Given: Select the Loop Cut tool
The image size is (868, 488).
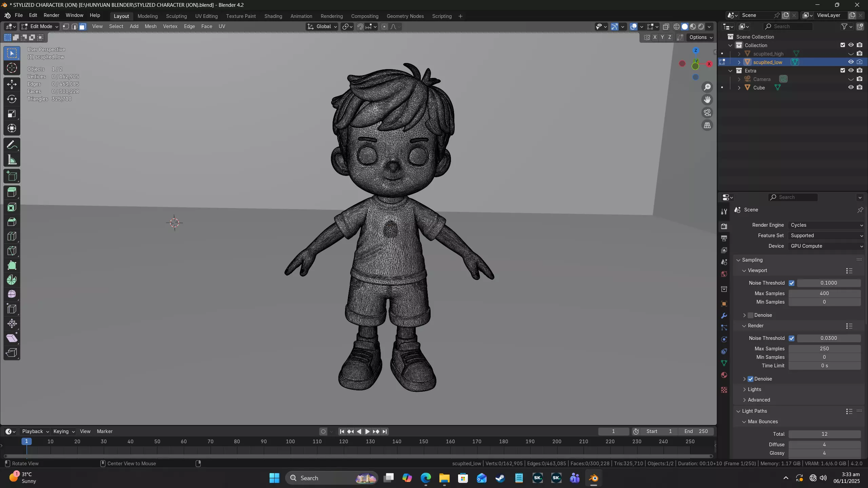Looking at the screenshot, I should click(12, 237).
